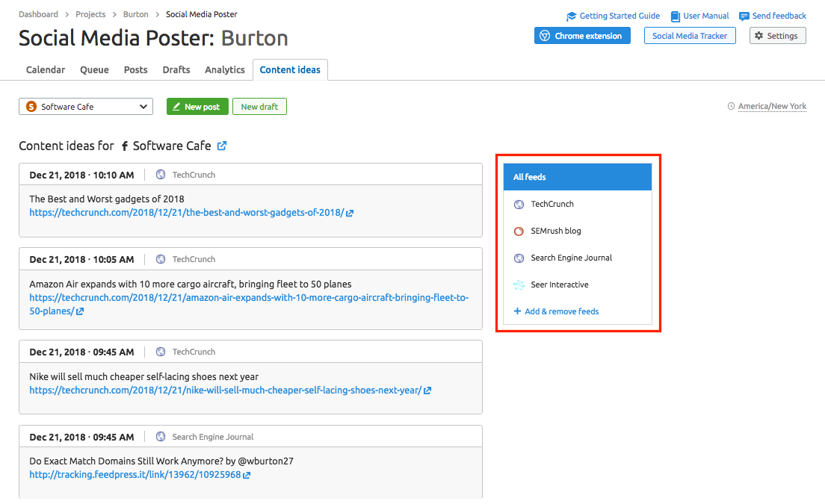This screenshot has width=825, height=504.
Task: Click the plus icon for adding feeds
Action: tap(517, 311)
